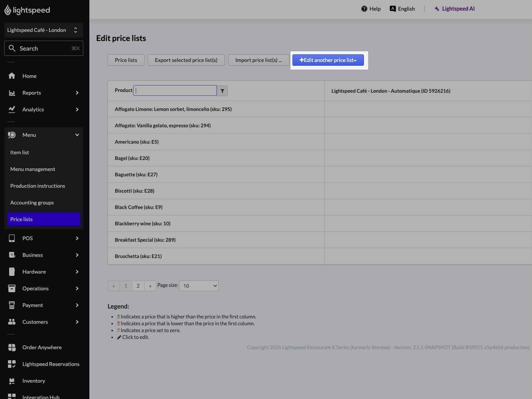Click the previous page arrow

tap(114, 286)
